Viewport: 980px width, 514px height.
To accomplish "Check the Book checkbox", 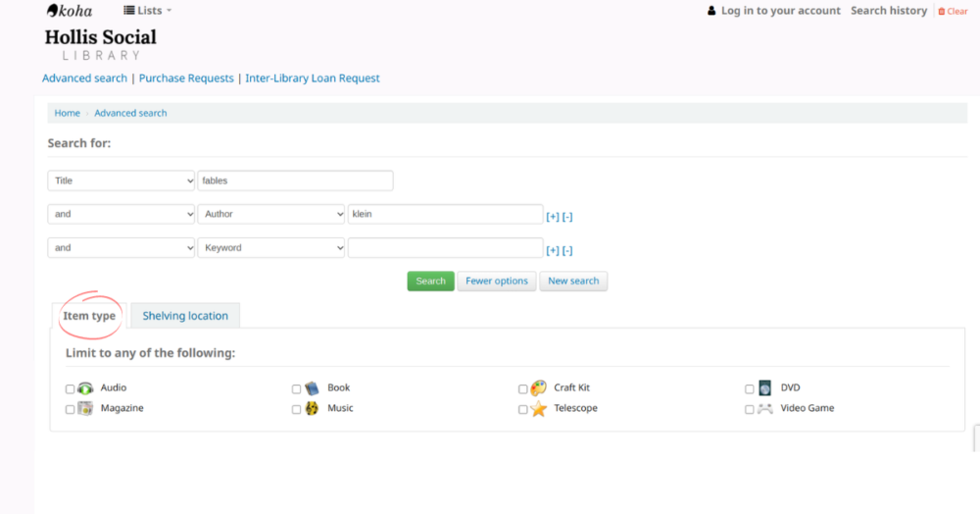I will pyautogui.click(x=296, y=389).
